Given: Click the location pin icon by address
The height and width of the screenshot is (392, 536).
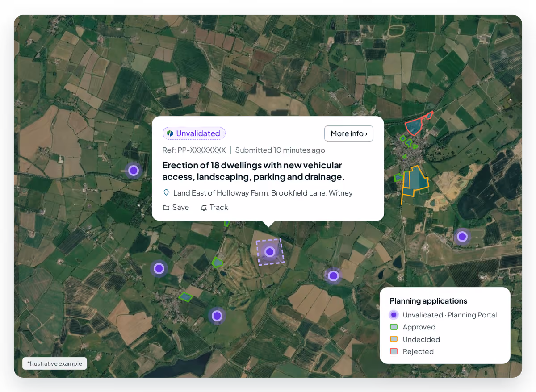Looking at the screenshot, I should click(166, 193).
